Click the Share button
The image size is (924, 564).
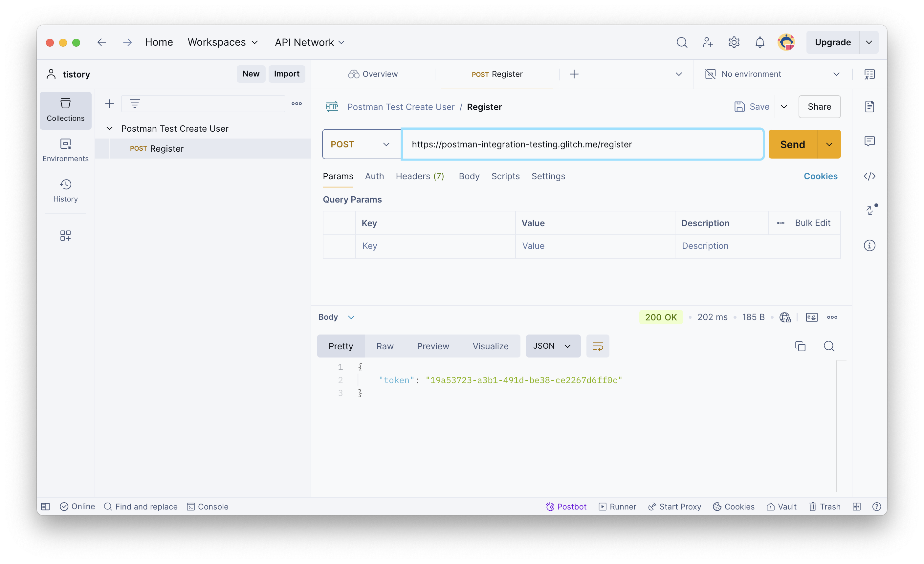[819, 107]
